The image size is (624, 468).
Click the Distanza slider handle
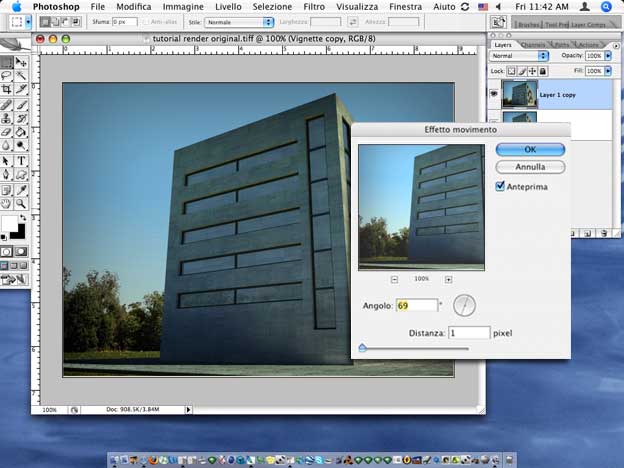361,348
